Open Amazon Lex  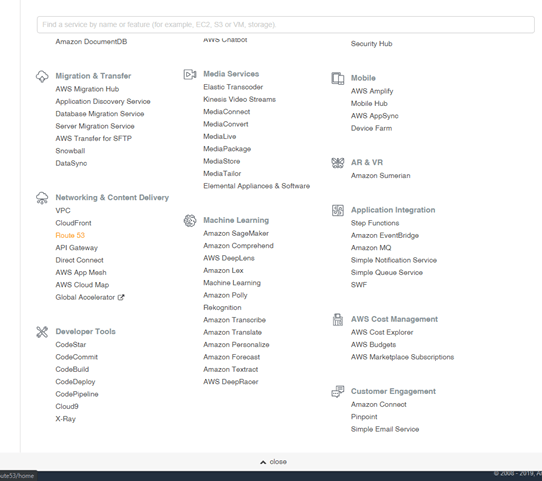coord(223,271)
